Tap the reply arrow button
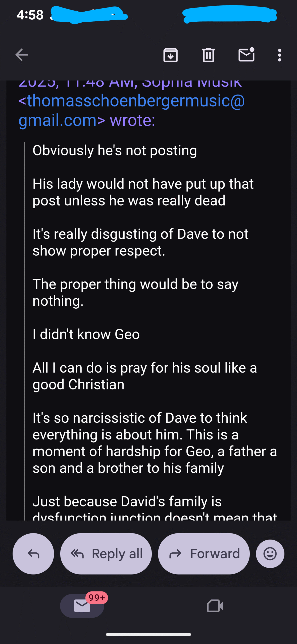 (33, 553)
